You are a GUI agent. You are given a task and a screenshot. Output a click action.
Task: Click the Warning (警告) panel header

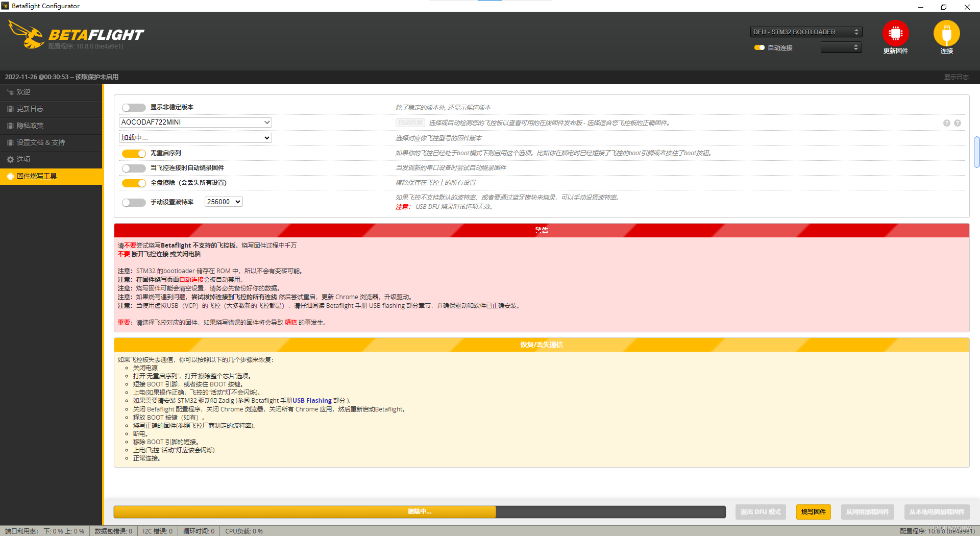[542, 230]
